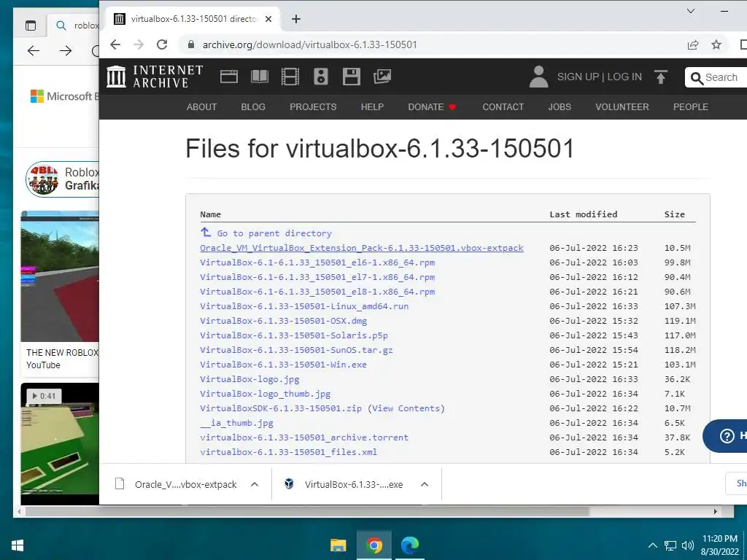This screenshot has height=560, width=747.
Task: Open the Images icon in Archive header
Action: [382, 77]
